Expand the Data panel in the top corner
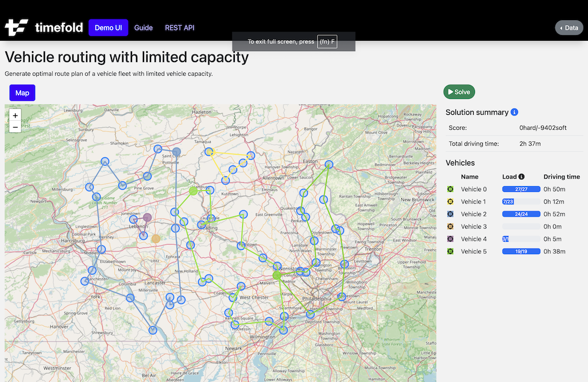The height and width of the screenshot is (382, 588). pyautogui.click(x=568, y=27)
